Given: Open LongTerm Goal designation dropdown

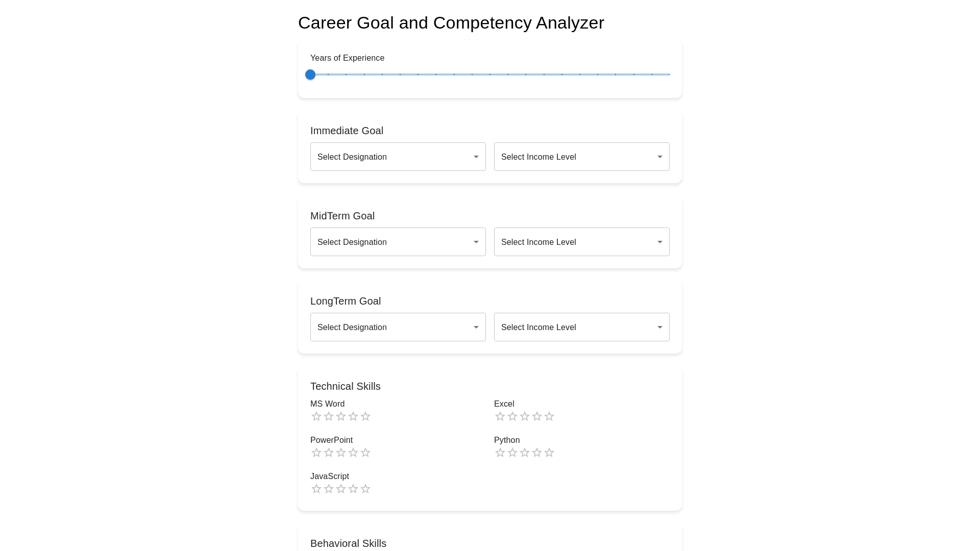Looking at the screenshot, I should [398, 327].
